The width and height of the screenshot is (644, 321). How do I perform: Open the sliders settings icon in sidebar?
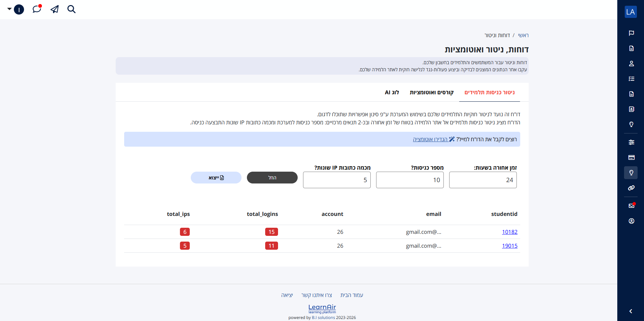pyautogui.click(x=631, y=142)
